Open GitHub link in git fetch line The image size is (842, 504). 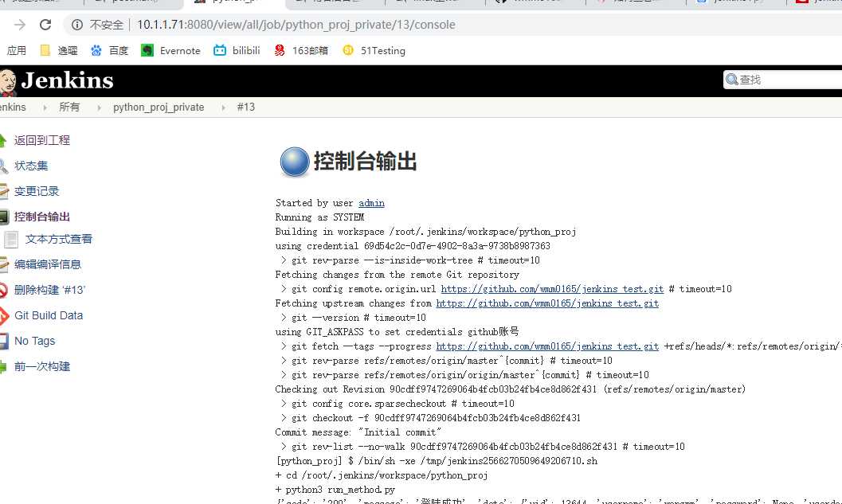[547, 346]
